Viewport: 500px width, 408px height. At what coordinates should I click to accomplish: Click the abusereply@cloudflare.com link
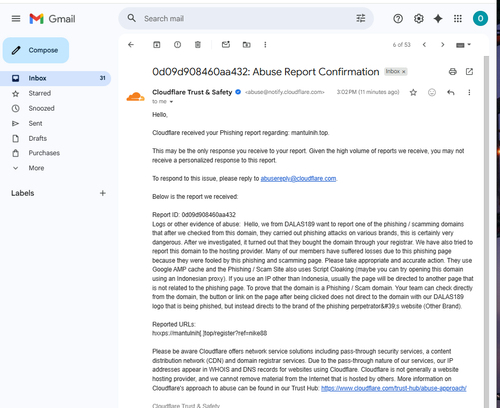click(298, 179)
